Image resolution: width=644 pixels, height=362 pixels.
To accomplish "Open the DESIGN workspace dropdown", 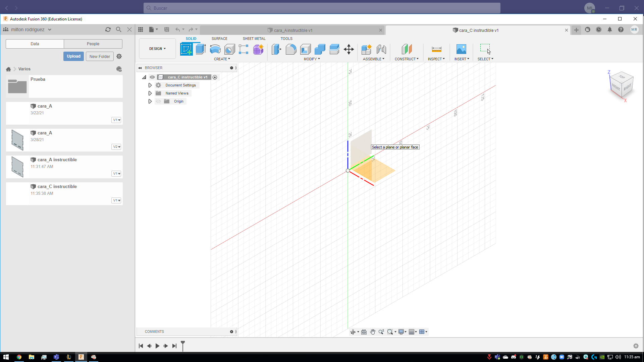I will tap(157, 49).
